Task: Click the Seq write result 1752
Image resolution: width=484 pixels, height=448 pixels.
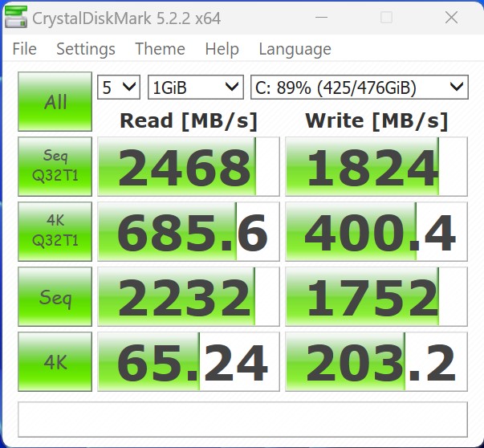Action: pyautogui.click(x=376, y=297)
